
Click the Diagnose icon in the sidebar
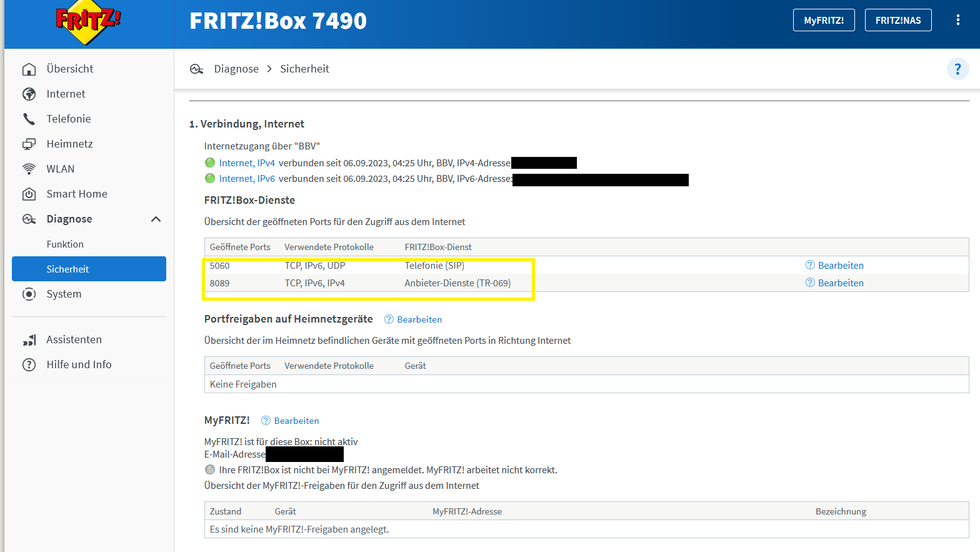coord(29,219)
